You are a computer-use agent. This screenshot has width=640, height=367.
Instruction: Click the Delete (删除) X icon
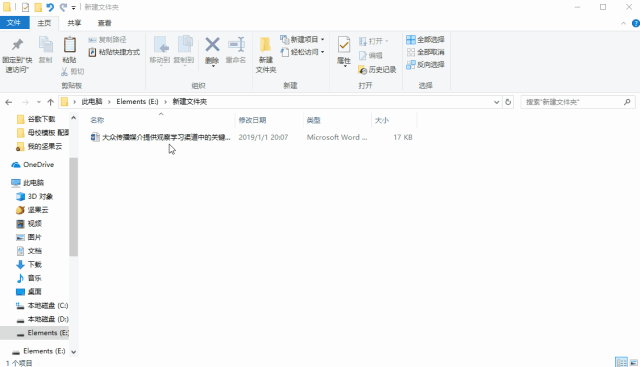(212, 45)
